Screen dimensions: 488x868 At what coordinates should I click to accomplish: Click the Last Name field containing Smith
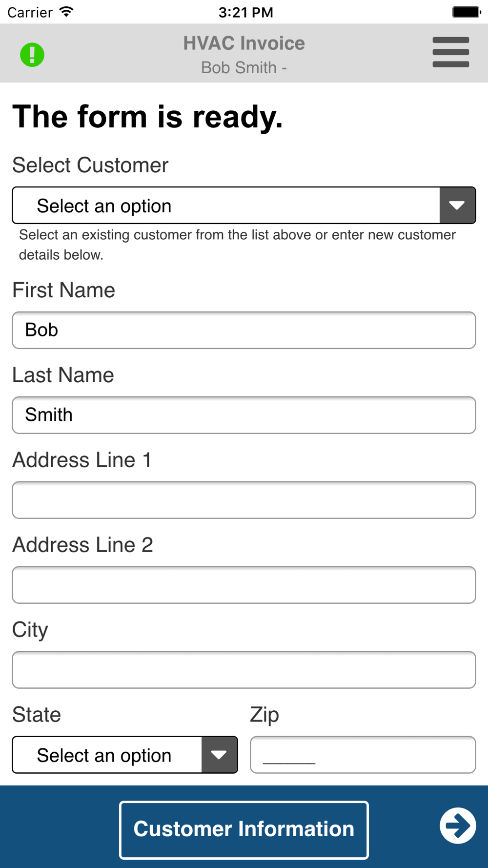click(244, 415)
